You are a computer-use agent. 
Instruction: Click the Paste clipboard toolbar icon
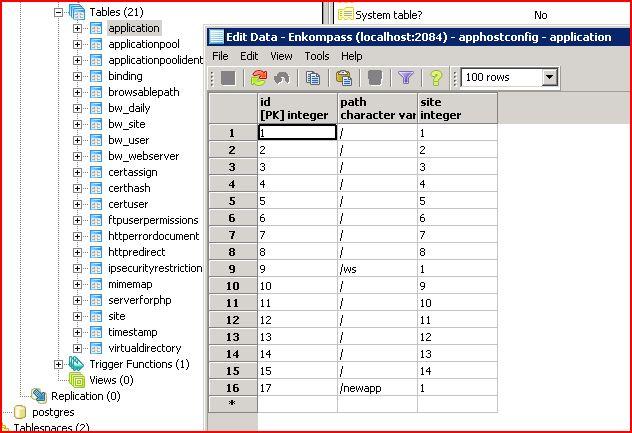(x=344, y=78)
